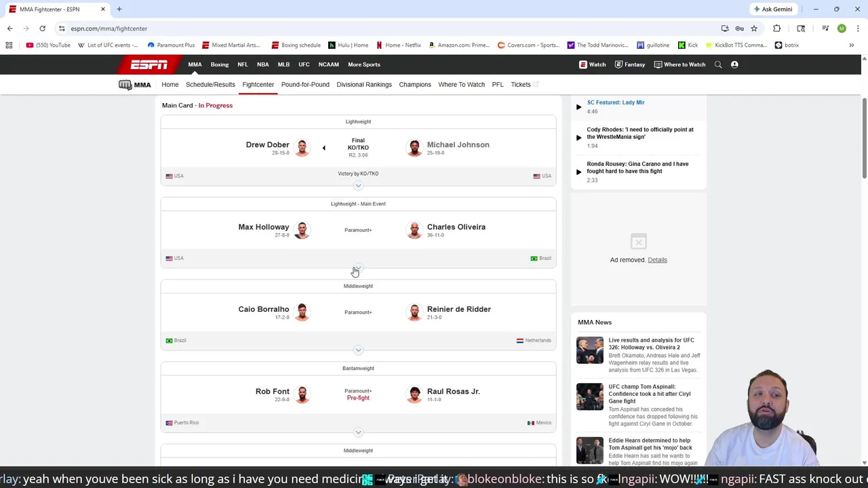
Task: Open the YouTube bookmark
Action: pyautogui.click(x=48, y=45)
